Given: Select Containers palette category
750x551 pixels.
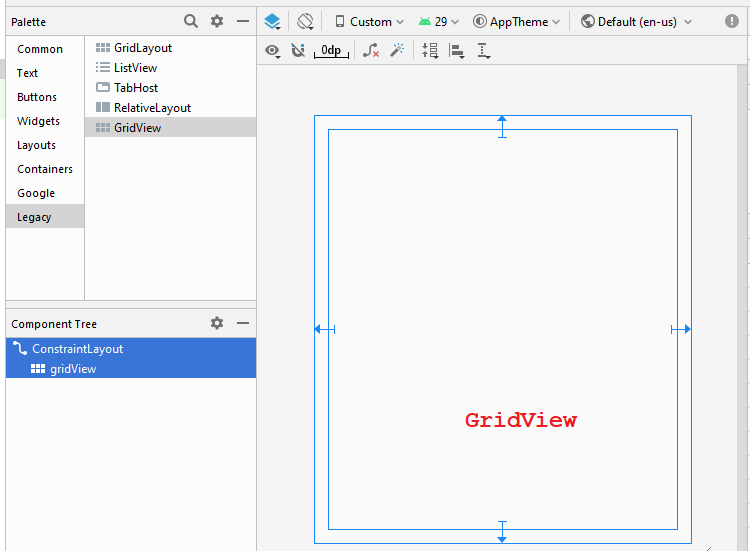Looking at the screenshot, I should pos(45,169).
